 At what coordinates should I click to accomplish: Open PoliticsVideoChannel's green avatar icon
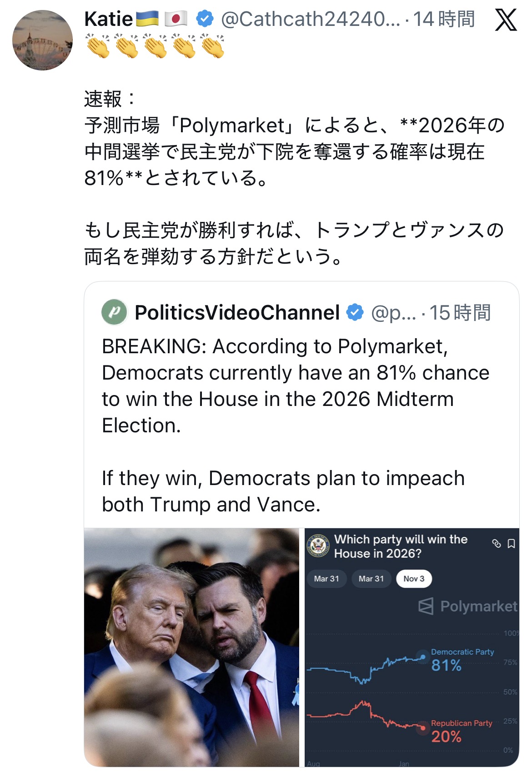click(x=114, y=312)
